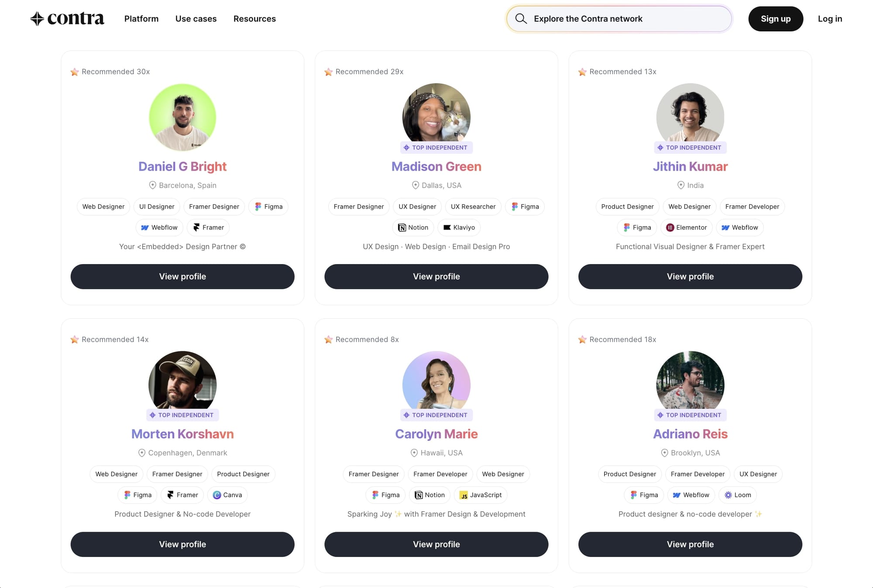Open the Platform menu item
The image size is (873, 588).
tap(141, 18)
